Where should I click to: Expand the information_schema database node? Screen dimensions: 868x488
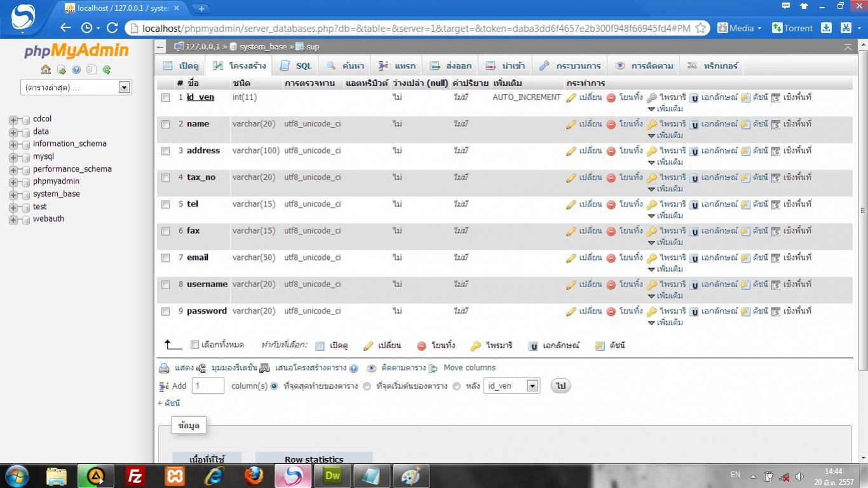pos(13,144)
